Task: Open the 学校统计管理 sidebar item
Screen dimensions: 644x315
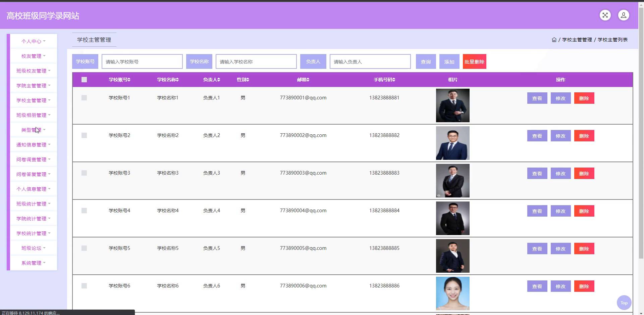Action: [x=34, y=233]
